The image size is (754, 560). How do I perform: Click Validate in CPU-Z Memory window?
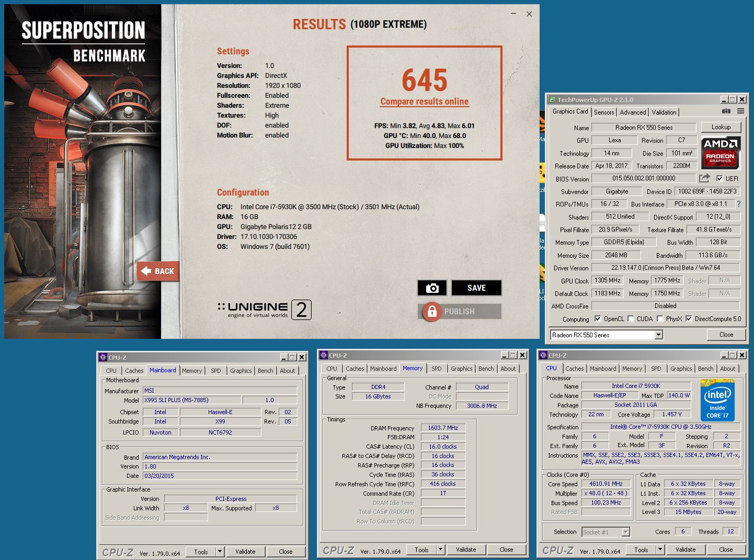466,550
